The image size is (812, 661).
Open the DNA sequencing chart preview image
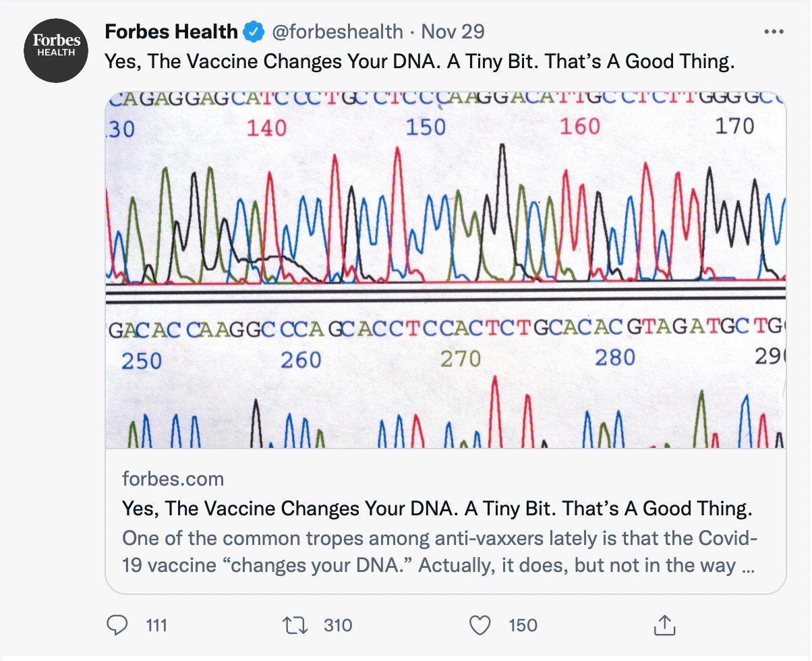pos(446,270)
